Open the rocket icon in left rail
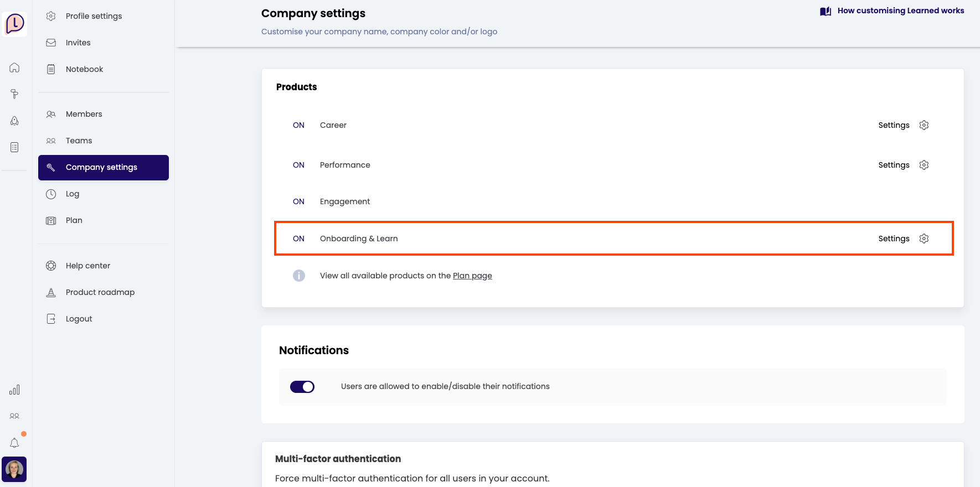This screenshot has height=487, width=980. [x=14, y=121]
